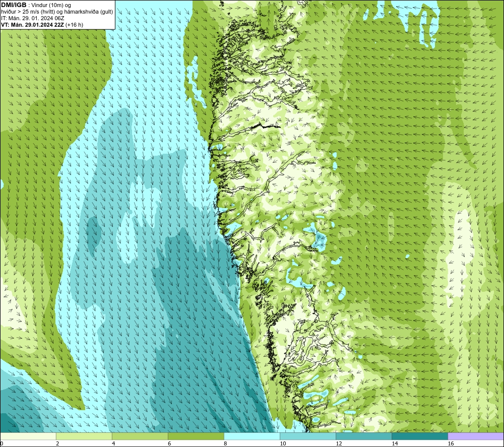Click the '0' label on the color scale
Image resolution: width=504 pixels, height=447 pixels.
(x=2, y=443)
